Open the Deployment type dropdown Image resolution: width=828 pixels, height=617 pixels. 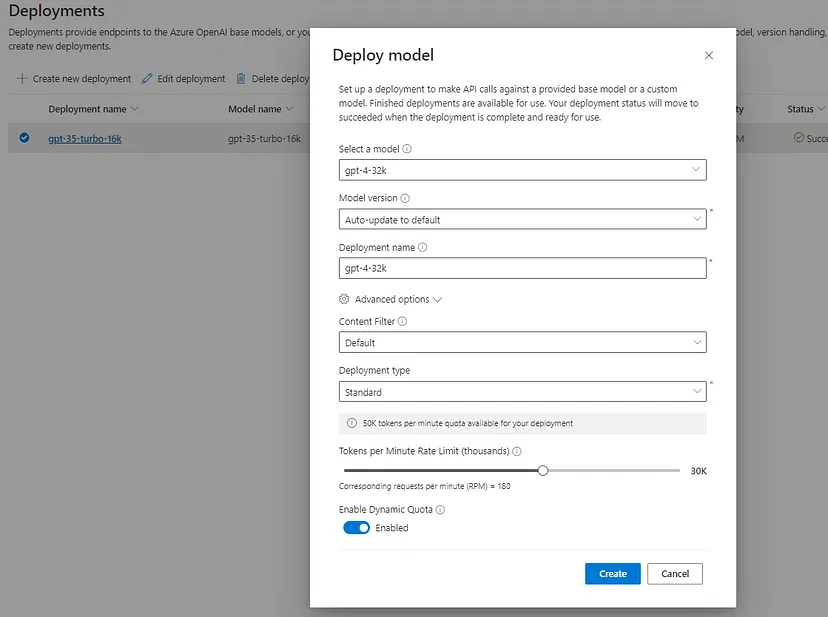pos(522,392)
